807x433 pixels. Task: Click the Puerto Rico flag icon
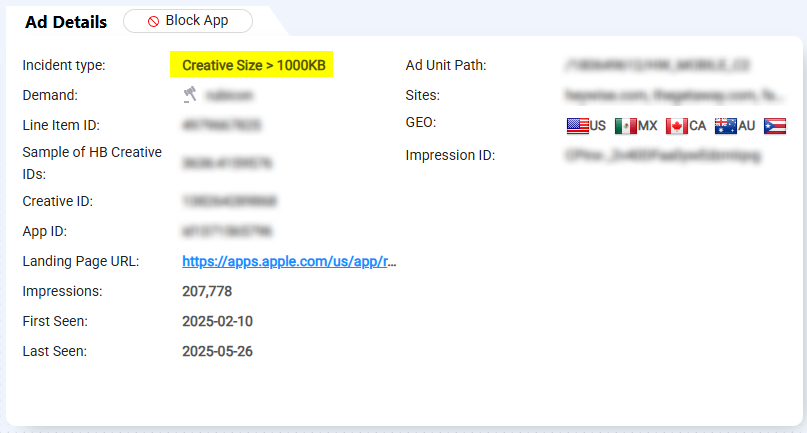(x=775, y=126)
